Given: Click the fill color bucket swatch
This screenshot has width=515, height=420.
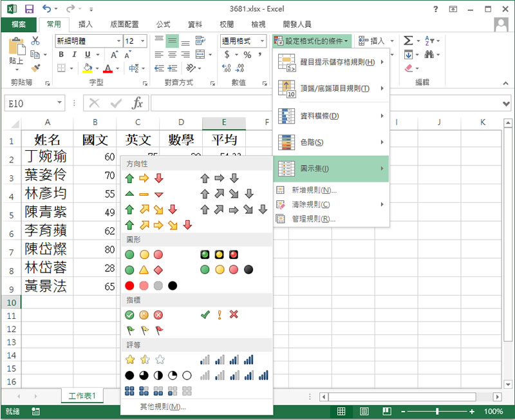Looking at the screenshot, I should 88,68.
